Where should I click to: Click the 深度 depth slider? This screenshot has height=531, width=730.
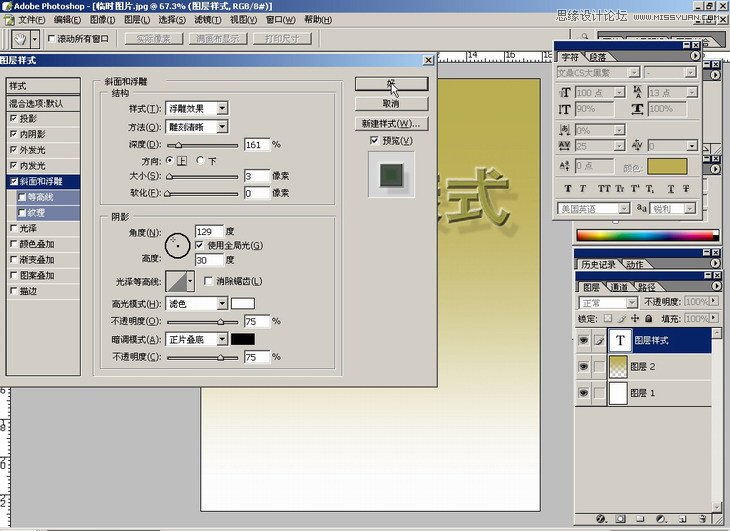pyautogui.click(x=203, y=145)
